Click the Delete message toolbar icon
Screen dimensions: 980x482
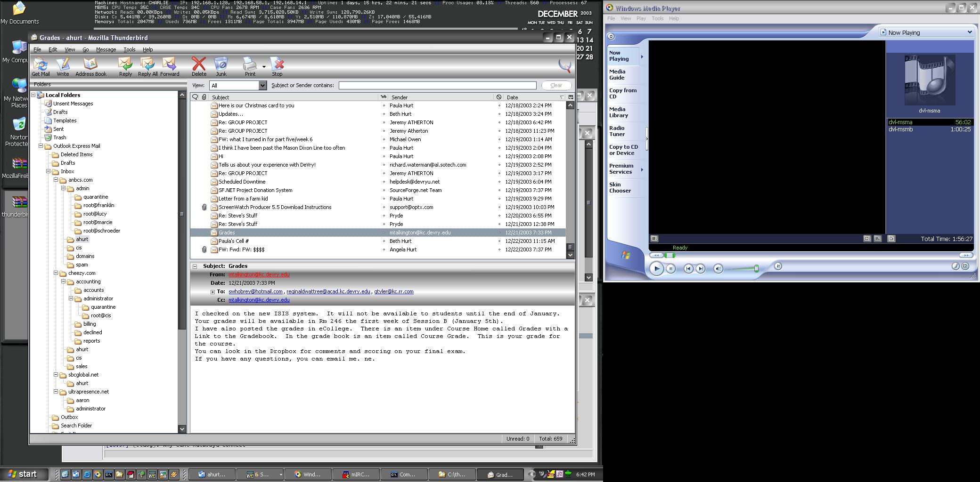click(x=199, y=67)
